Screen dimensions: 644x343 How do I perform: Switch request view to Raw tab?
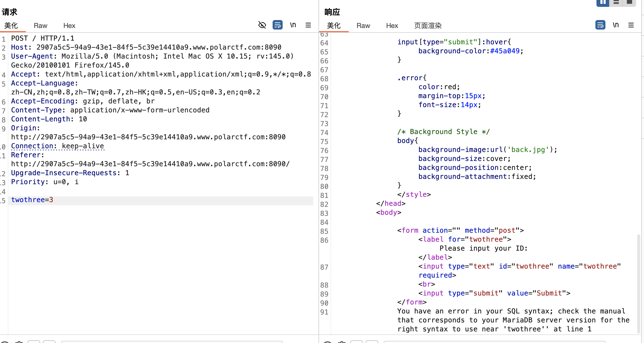pyautogui.click(x=40, y=26)
